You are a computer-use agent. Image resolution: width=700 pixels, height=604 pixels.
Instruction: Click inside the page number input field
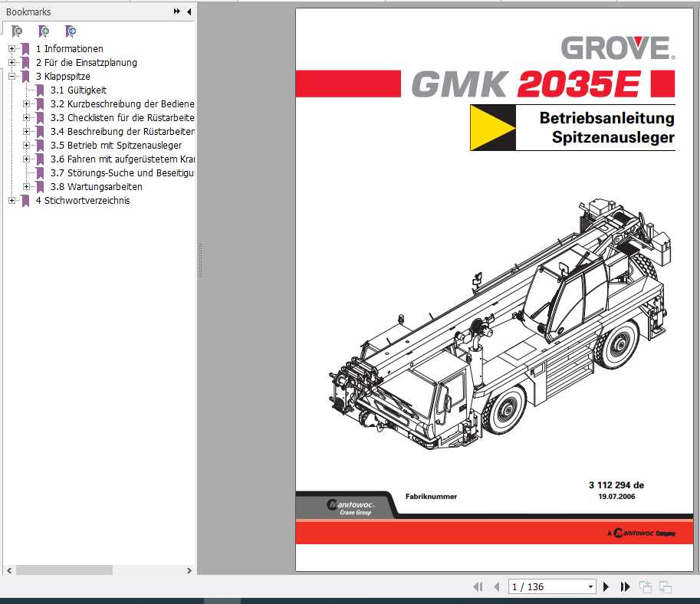[537, 586]
